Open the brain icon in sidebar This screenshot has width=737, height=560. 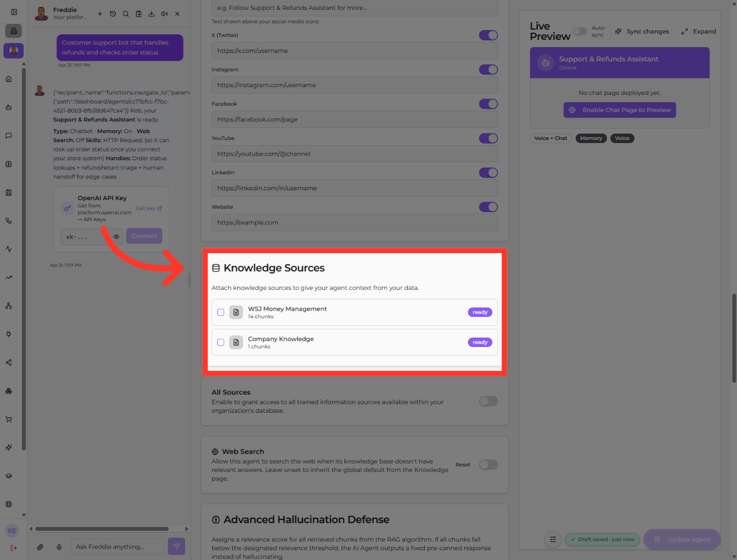pyautogui.click(x=9, y=164)
